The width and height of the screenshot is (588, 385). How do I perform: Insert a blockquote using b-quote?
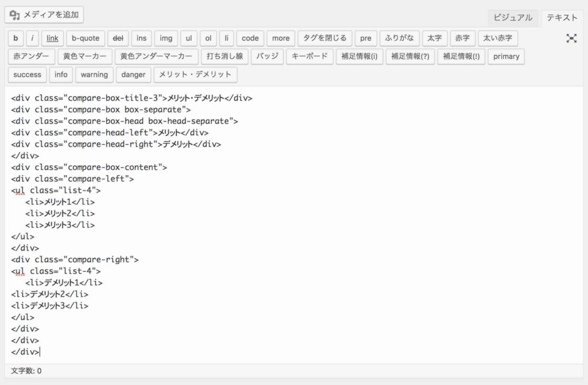86,38
